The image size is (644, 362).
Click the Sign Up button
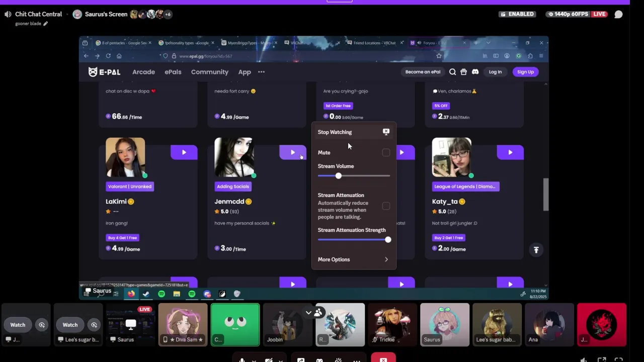coord(525,72)
